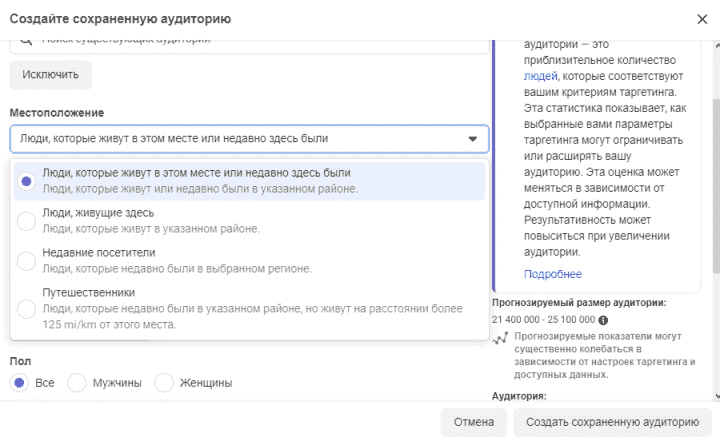The height and width of the screenshot is (441, 720).
Task: Click 'Создать сохраненную аудиторию' button
Action: coord(612,422)
